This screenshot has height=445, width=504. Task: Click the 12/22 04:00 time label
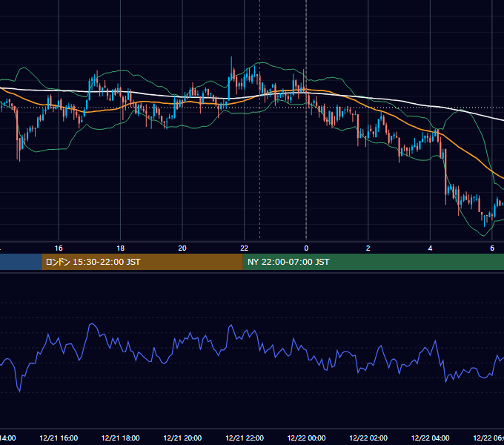click(x=431, y=438)
